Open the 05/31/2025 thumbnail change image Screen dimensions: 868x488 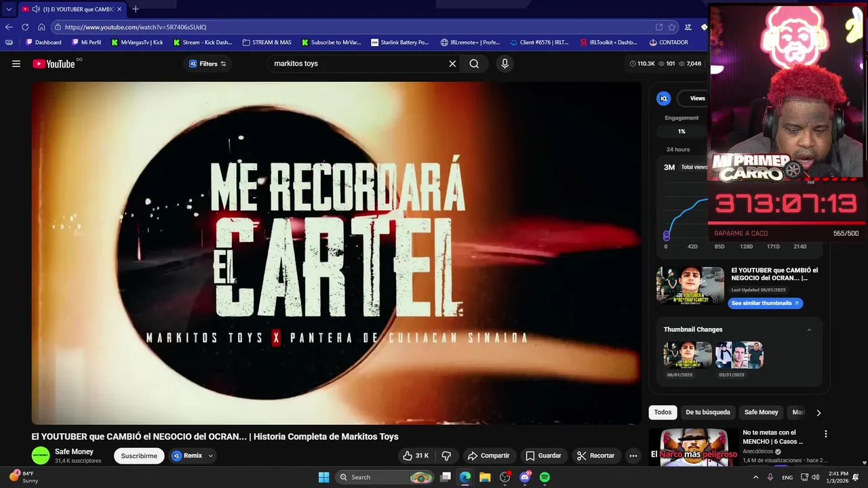(739, 355)
